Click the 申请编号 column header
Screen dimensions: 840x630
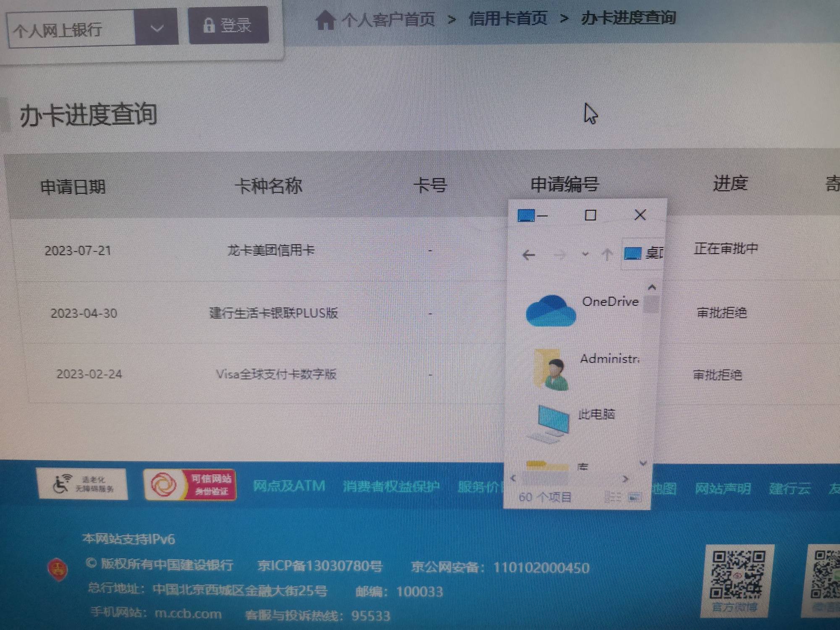pyautogui.click(x=565, y=184)
